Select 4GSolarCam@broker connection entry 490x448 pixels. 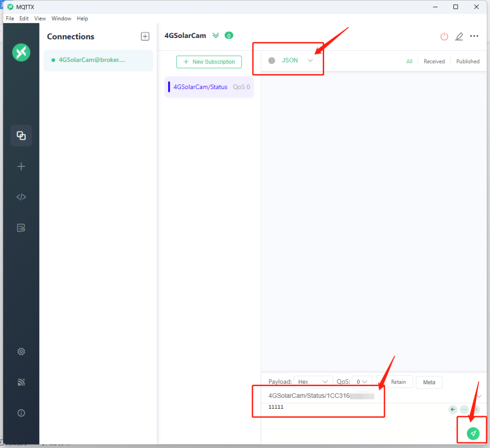click(98, 60)
